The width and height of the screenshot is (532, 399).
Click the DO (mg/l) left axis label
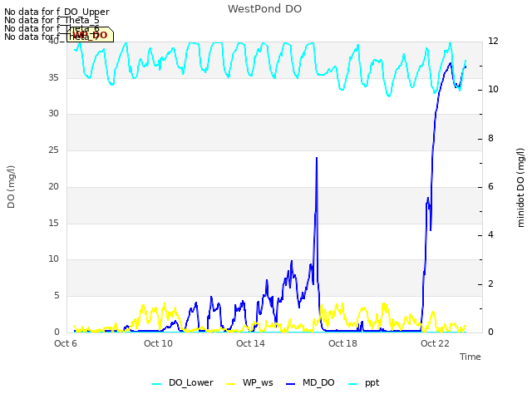(x=11, y=187)
